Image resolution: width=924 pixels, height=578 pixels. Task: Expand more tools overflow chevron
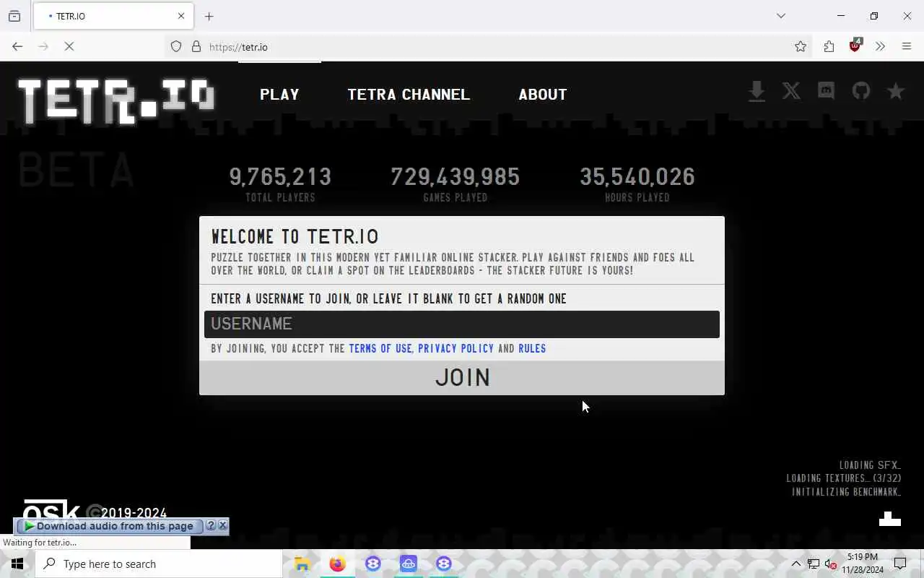click(880, 47)
